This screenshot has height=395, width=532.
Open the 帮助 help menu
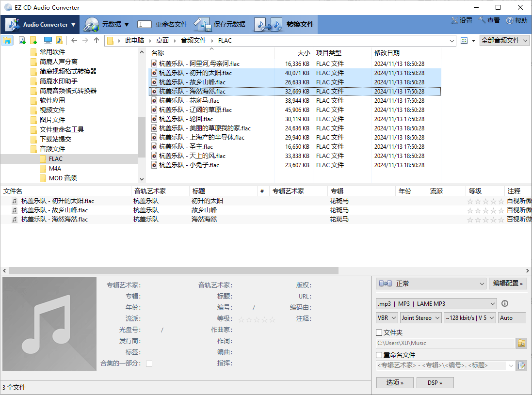(516, 20)
